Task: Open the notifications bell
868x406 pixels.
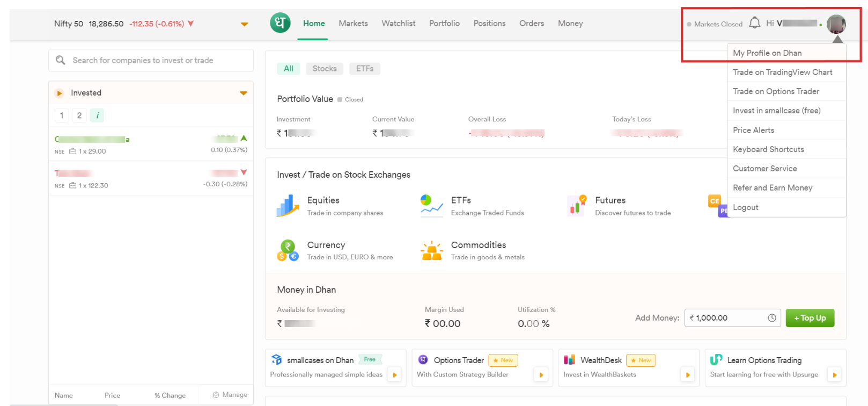Action: click(754, 23)
